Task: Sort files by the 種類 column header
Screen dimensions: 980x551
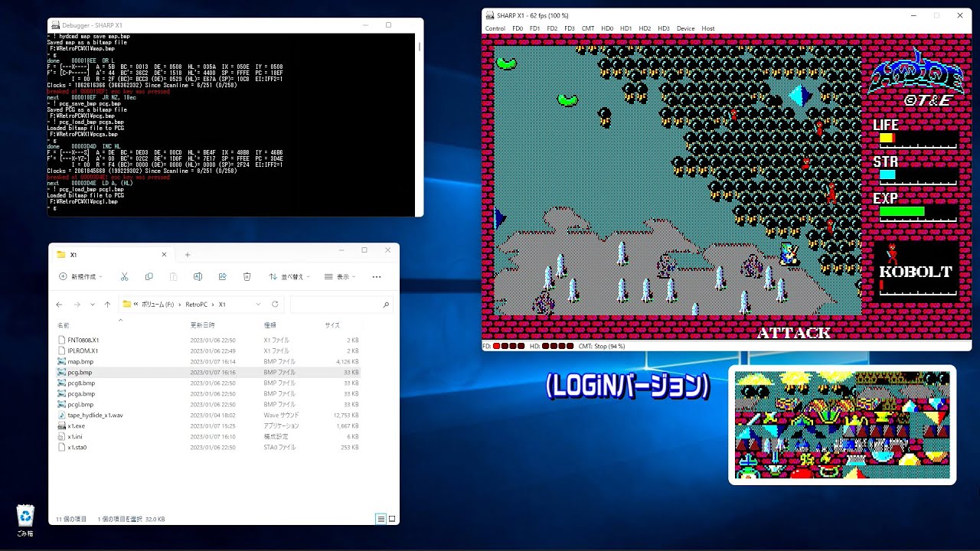Action: click(270, 325)
